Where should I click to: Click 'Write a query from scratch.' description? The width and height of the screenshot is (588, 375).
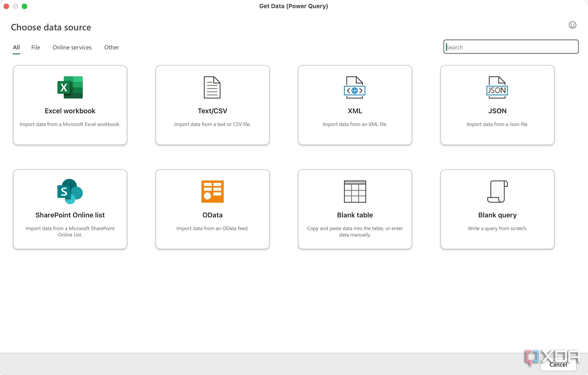(x=497, y=228)
